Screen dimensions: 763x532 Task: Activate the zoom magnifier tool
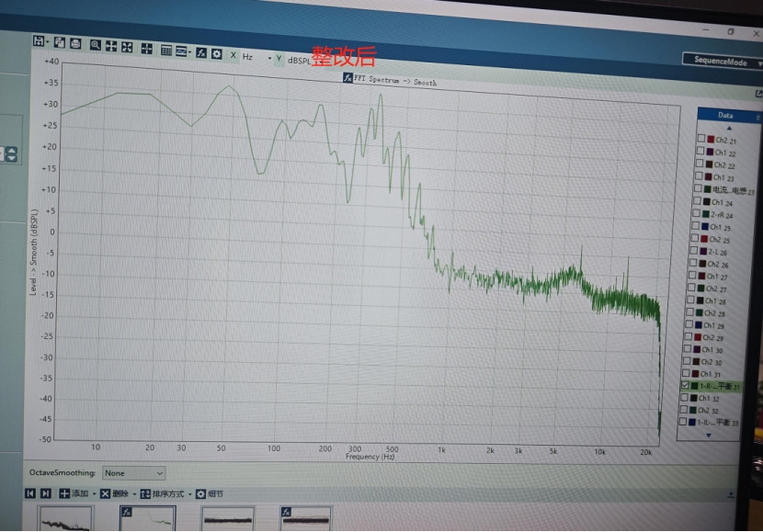tap(96, 45)
